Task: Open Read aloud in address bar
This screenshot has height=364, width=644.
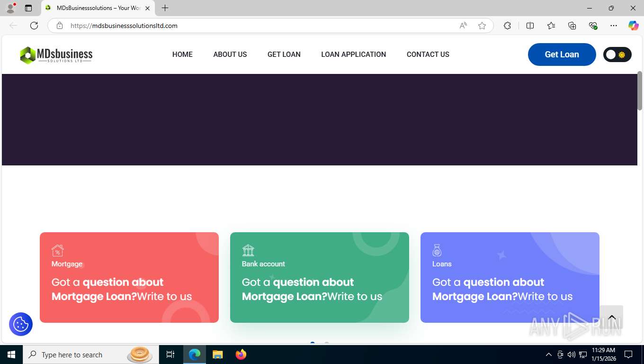Action: coord(463,26)
